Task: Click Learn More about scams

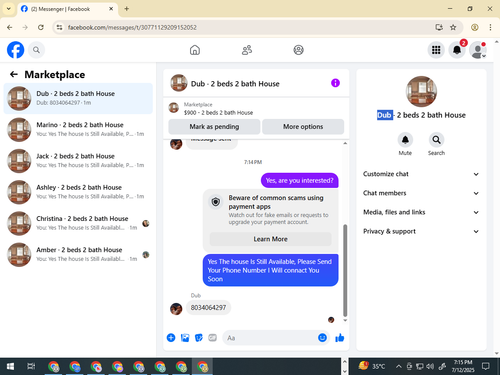Action: coord(270,239)
